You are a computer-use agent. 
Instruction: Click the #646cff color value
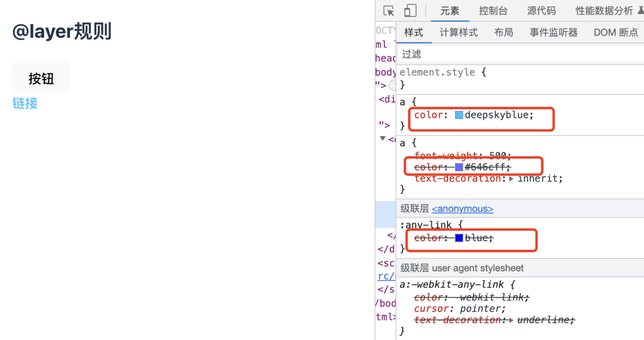click(x=486, y=167)
